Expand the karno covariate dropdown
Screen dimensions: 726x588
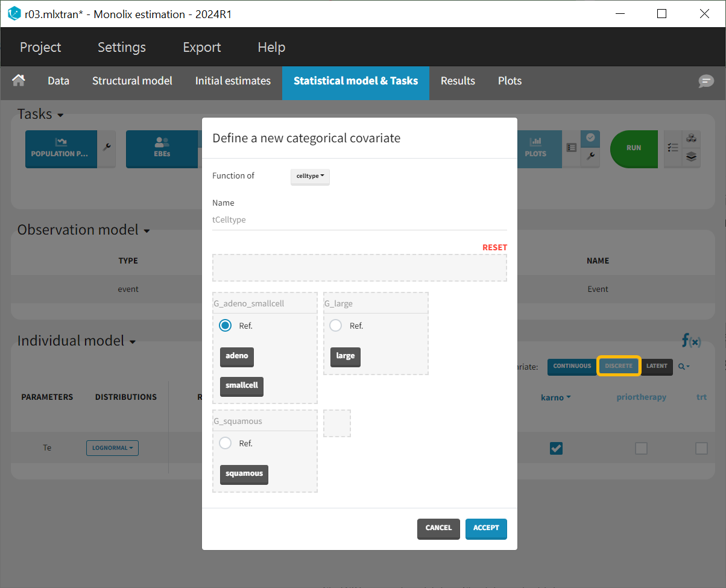[555, 397]
